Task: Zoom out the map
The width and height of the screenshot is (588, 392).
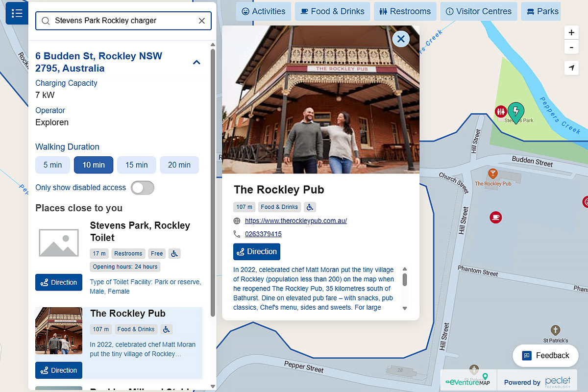Action: click(571, 48)
